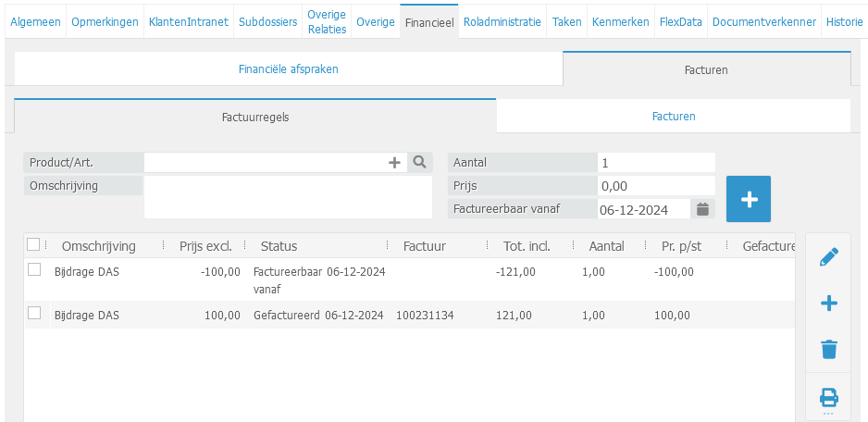The height and width of the screenshot is (422, 868).
Task: Open the Algemeen tab
Action: 35,22
